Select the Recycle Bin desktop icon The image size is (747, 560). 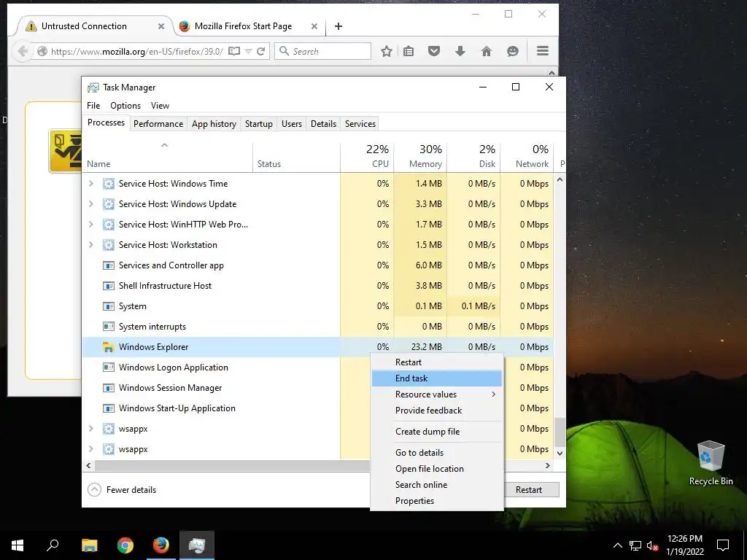point(711,463)
